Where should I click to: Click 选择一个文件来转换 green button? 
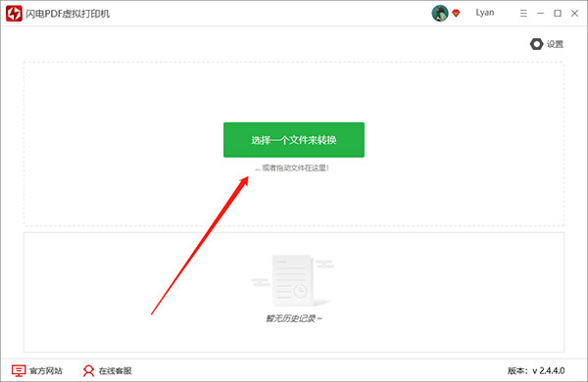294,140
